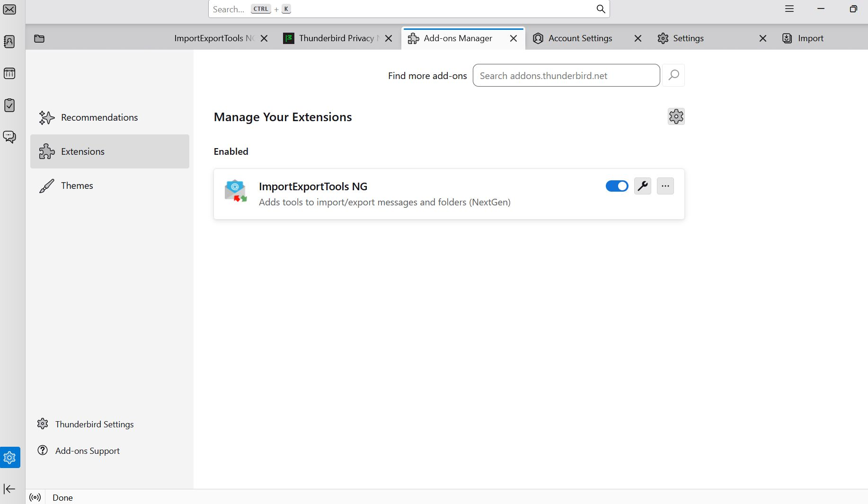Click the ImportExportTools NG extension name
This screenshot has width=868, height=504.
click(x=313, y=186)
